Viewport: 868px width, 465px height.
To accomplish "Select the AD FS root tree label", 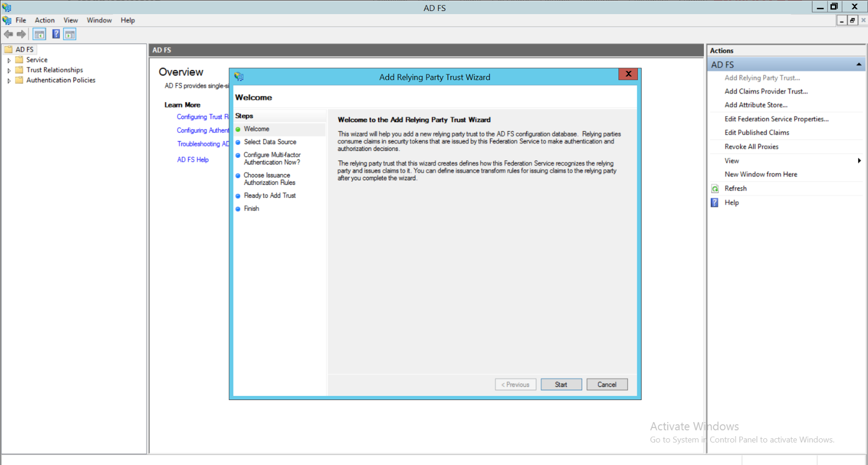I will (24, 50).
